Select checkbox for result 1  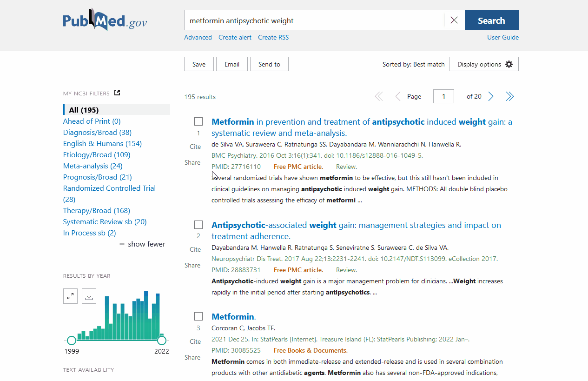pyautogui.click(x=198, y=121)
